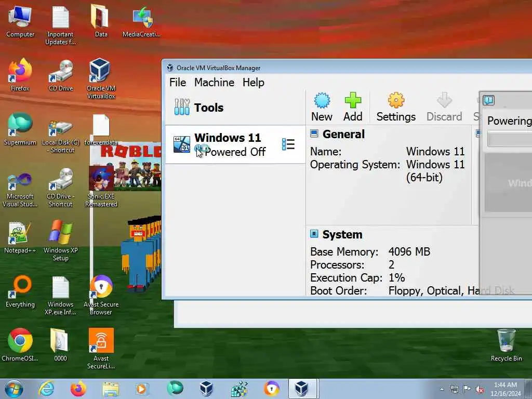Open the Help menu

253,83
